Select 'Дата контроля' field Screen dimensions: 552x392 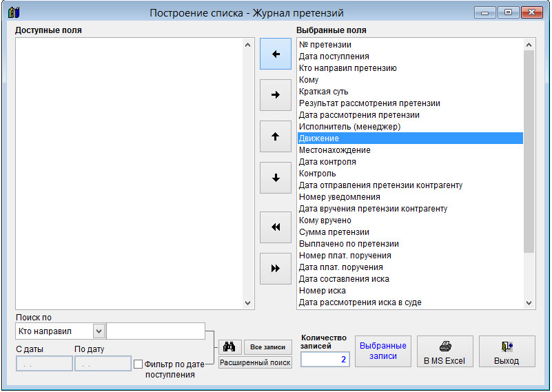(410, 161)
